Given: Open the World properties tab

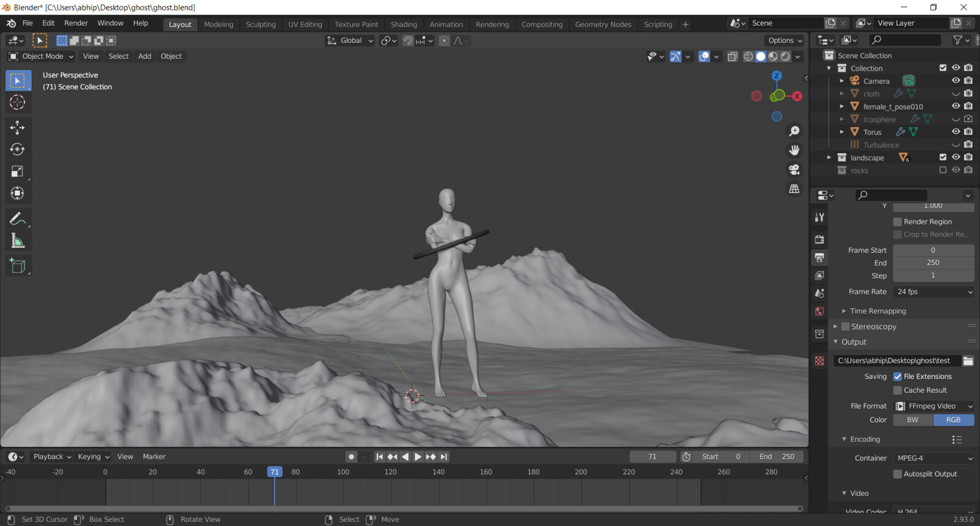Looking at the screenshot, I should (x=820, y=311).
